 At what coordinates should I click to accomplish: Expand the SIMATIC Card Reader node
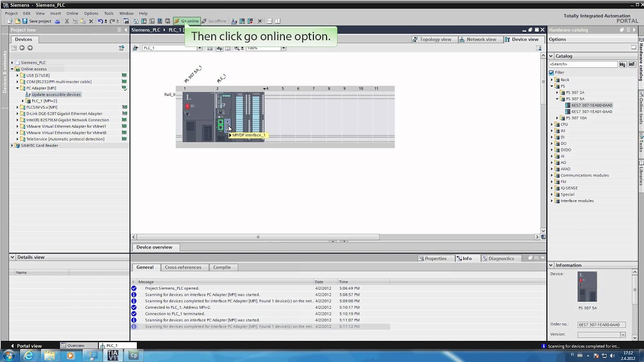coord(12,145)
